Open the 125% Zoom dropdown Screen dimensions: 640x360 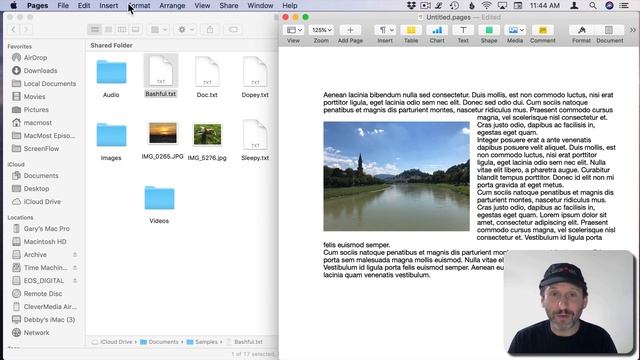click(x=321, y=30)
